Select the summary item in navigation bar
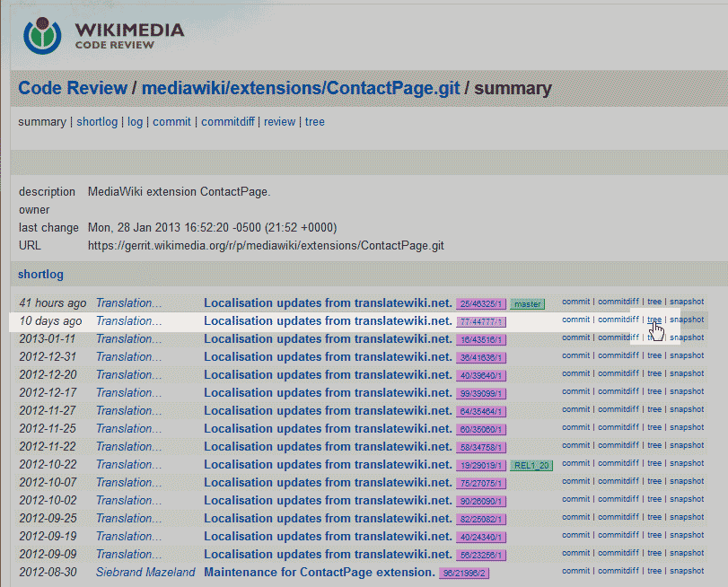The height and width of the screenshot is (587, 728). coord(42,122)
